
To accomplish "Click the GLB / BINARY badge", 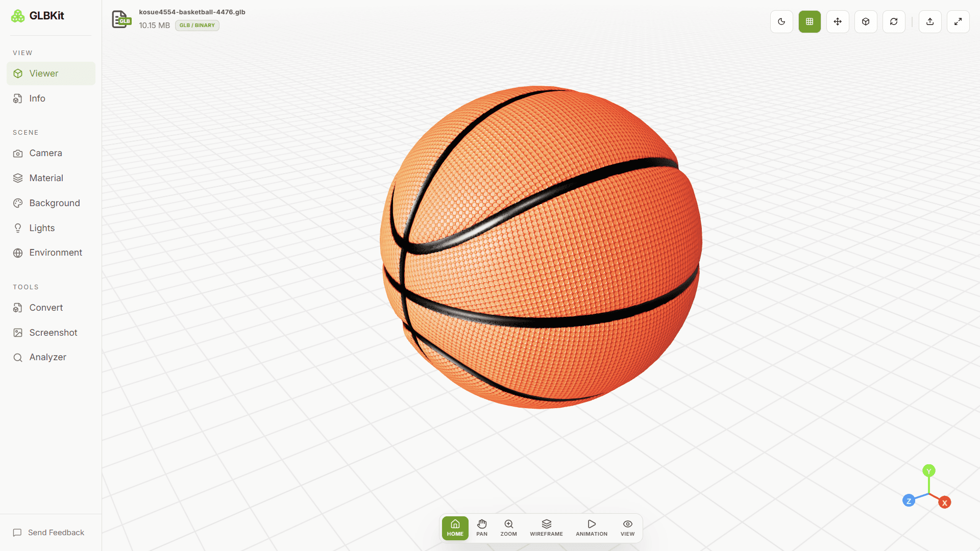I will pyautogui.click(x=197, y=26).
